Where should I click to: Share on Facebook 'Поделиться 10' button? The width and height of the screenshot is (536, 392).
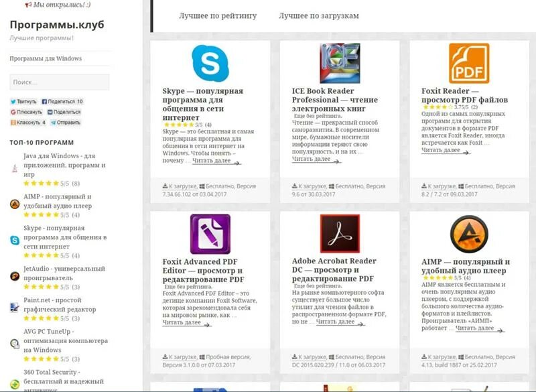pos(62,101)
